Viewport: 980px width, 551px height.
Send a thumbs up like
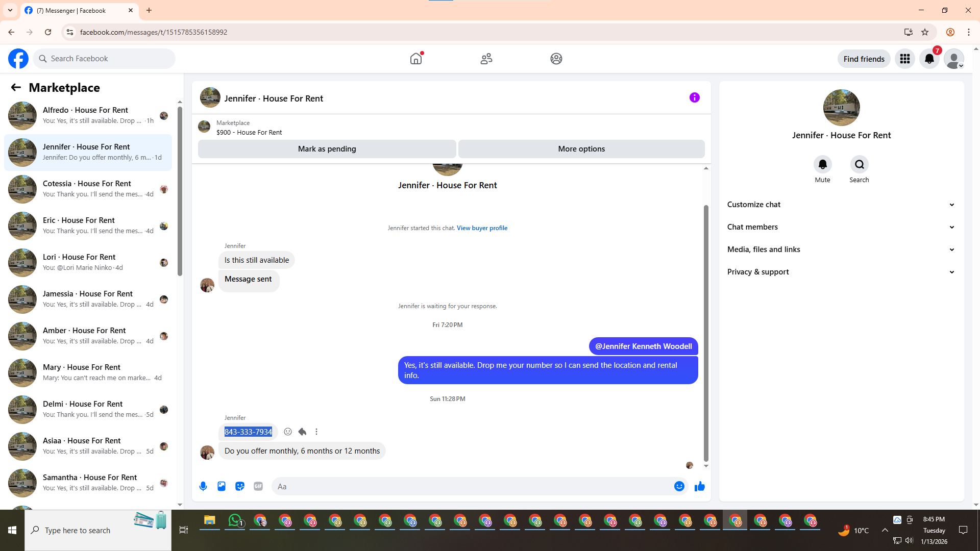click(x=699, y=486)
